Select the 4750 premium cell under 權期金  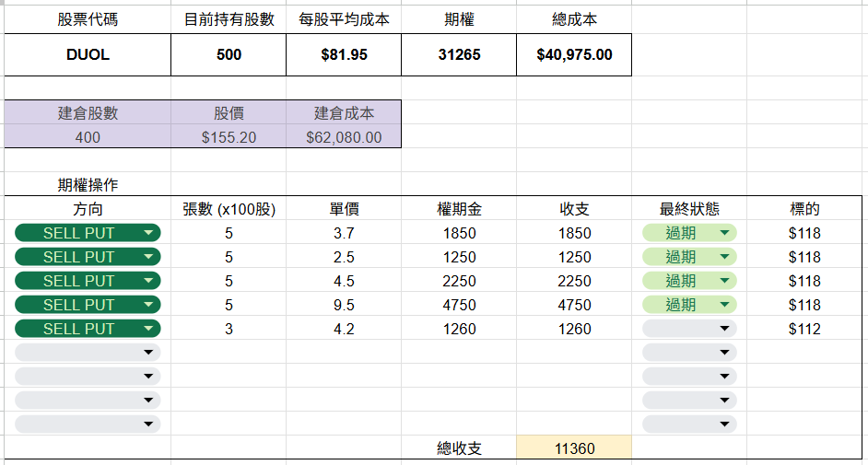coord(459,305)
